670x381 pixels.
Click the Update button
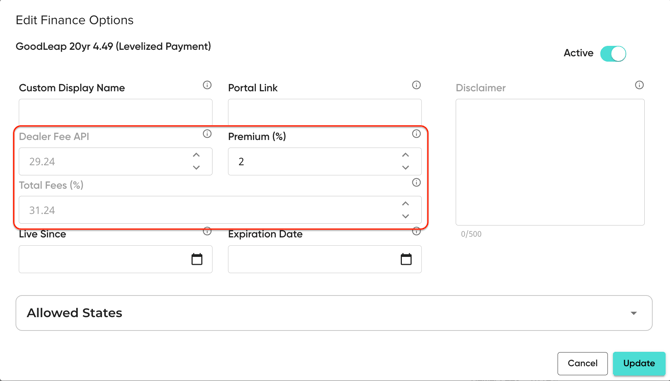639,363
